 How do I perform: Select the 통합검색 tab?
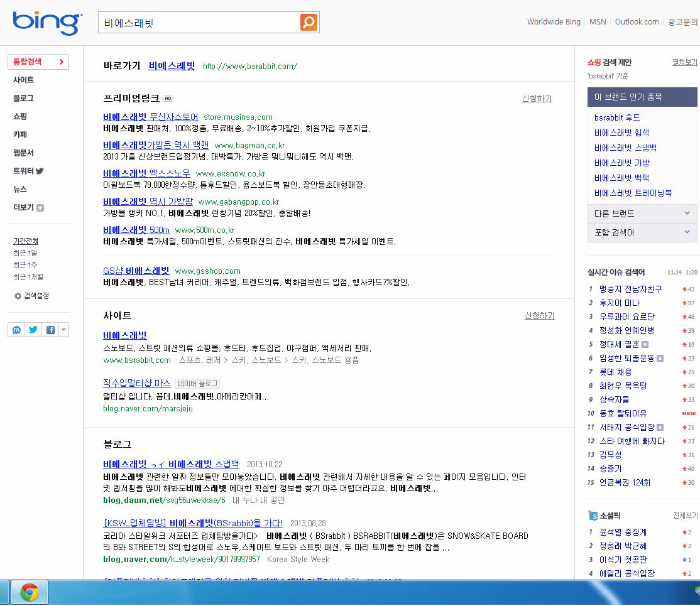pos(38,62)
